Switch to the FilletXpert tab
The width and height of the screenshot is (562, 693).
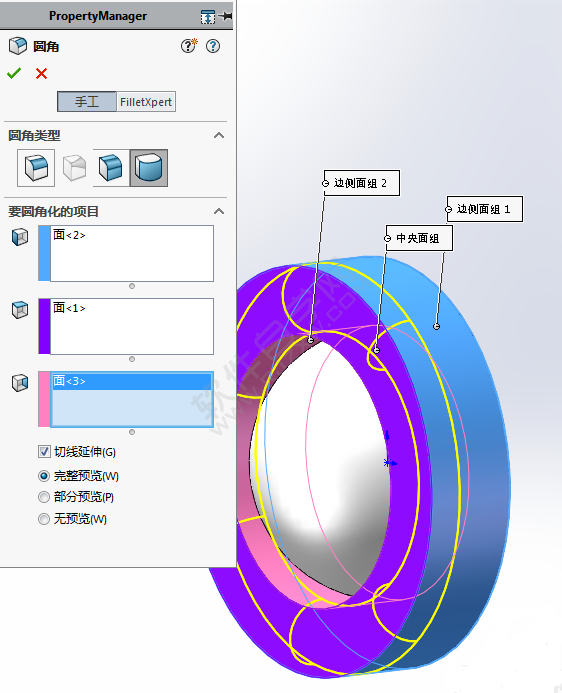(146, 102)
